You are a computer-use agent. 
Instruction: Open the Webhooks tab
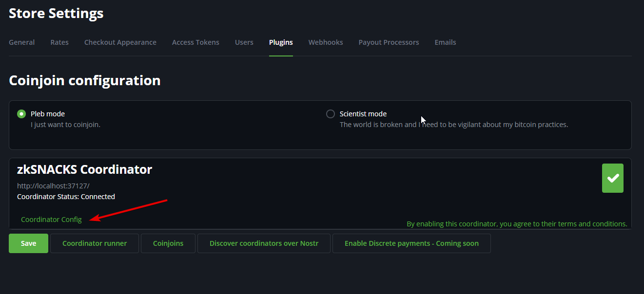click(x=326, y=42)
